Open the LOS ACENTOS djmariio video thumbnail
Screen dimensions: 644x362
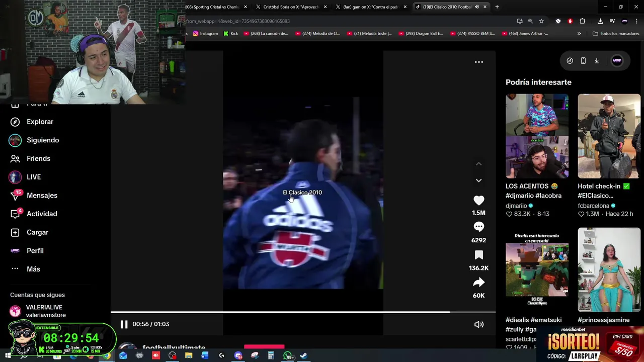coord(537,136)
